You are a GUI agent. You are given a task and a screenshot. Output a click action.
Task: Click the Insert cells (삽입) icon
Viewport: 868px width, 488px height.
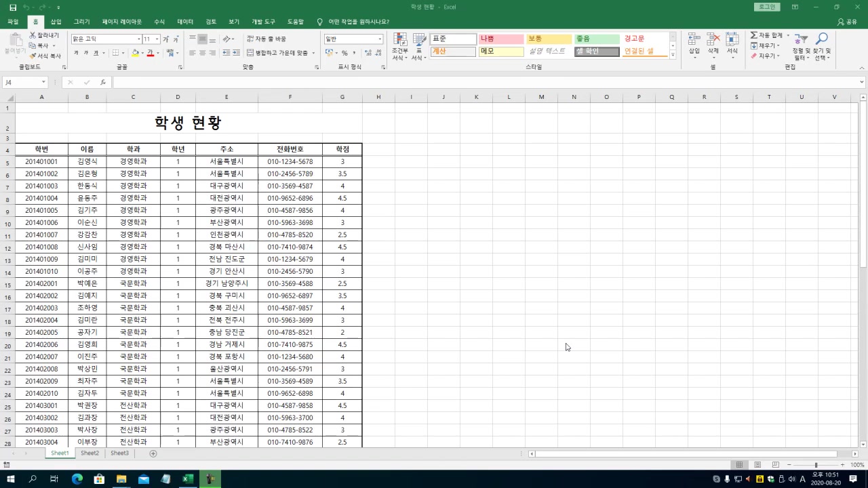point(694,41)
